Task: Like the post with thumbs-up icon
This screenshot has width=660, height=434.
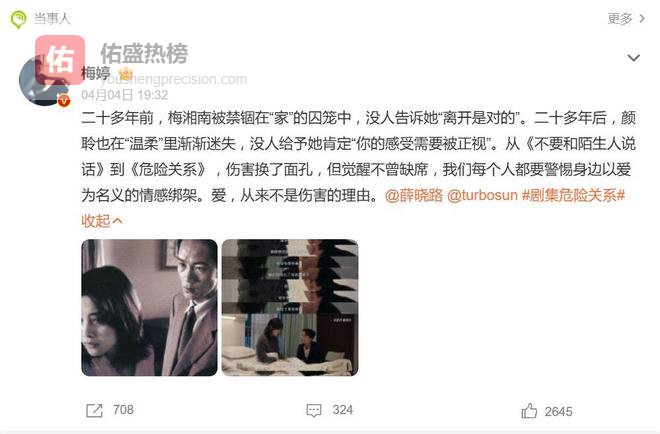Action: [529, 410]
